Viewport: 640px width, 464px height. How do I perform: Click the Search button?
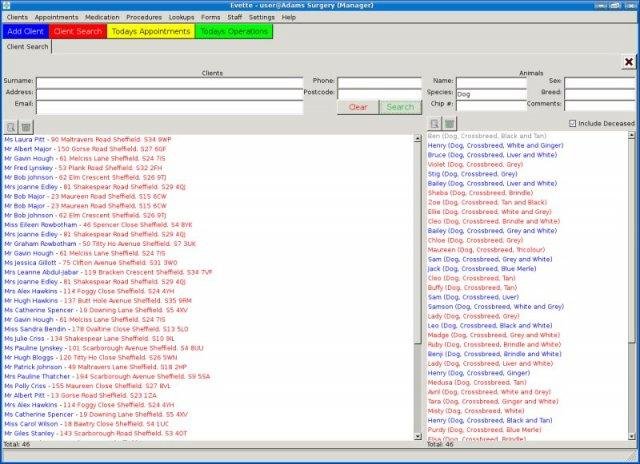coord(400,107)
